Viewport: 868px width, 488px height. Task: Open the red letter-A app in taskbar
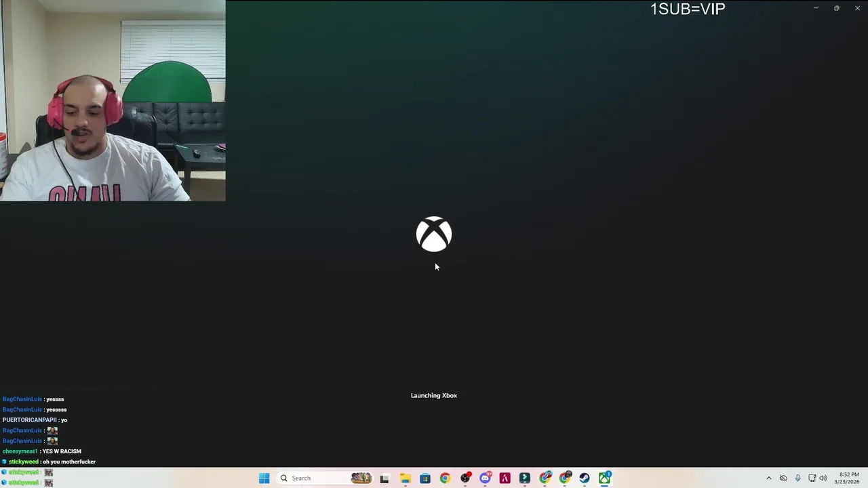coord(505,478)
